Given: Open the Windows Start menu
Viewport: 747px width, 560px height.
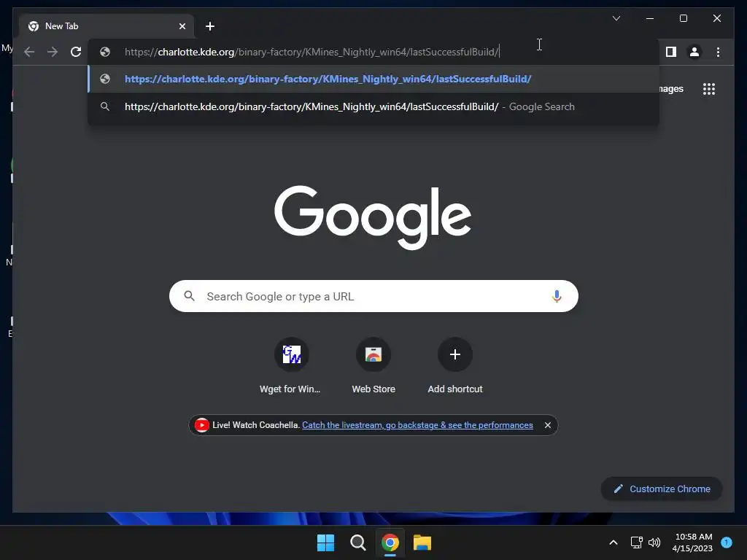Looking at the screenshot, I should [x=326, y=542].
